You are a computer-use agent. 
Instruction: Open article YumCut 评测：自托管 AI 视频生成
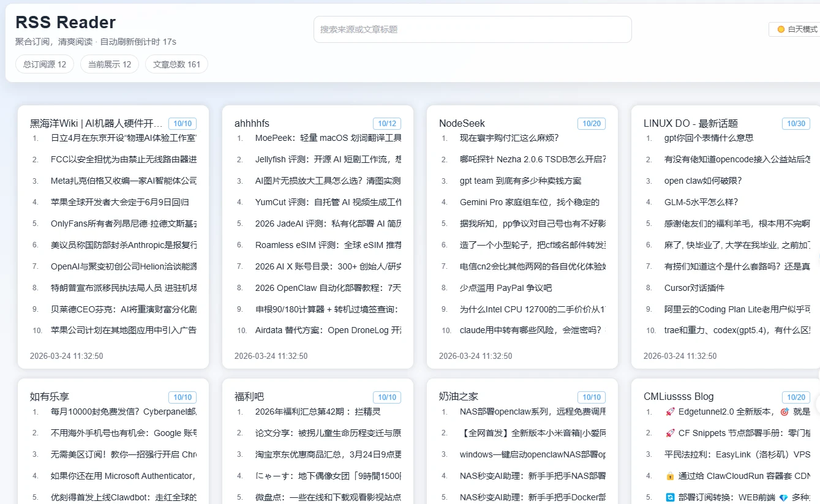pyautogui.click(x=328, y=202)
